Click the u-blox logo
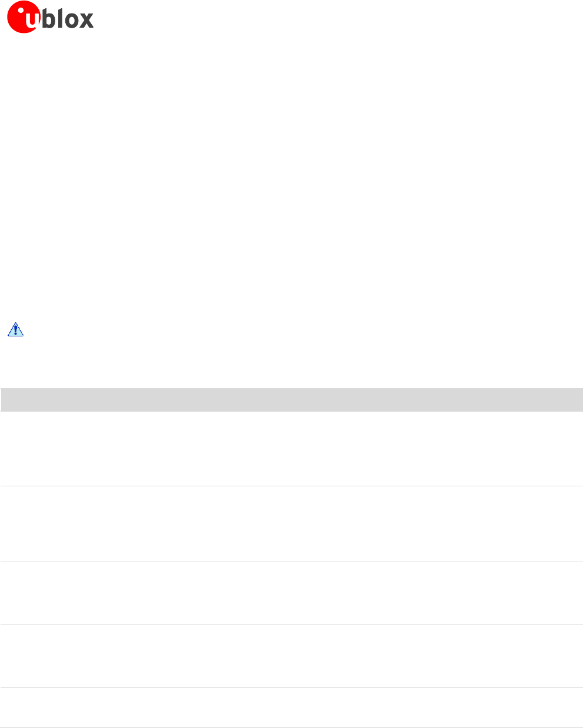Image resolution: width=583 pixels, height=728 pixels. click(50, 18)
